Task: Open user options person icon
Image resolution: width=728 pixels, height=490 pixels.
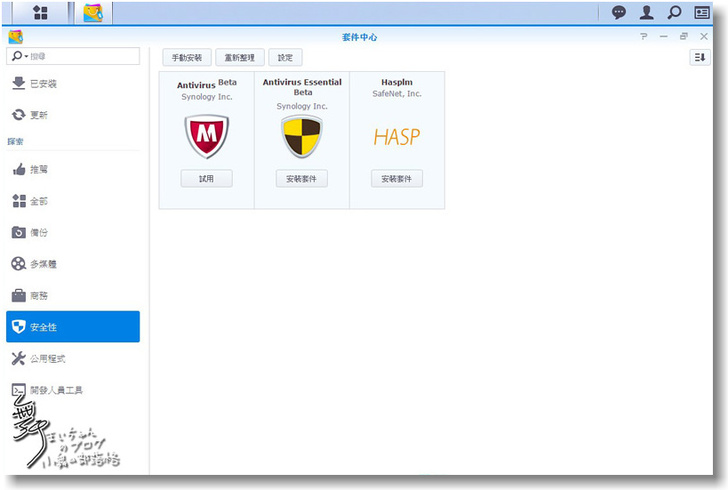Action: click(x=646, y=13)
